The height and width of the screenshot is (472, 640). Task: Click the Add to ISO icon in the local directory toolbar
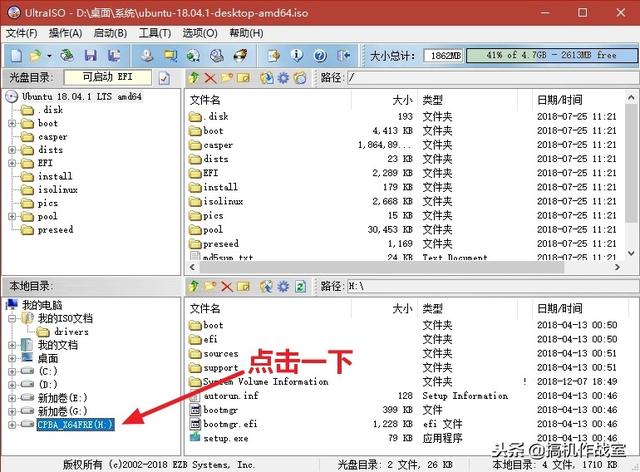coord(267,286)
